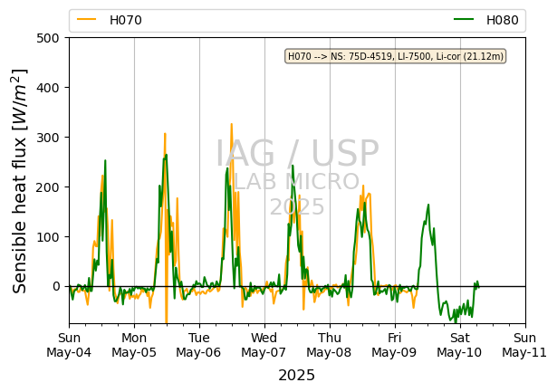
Task: Click the 0 y-axis tick label
Action: (56, 287)
